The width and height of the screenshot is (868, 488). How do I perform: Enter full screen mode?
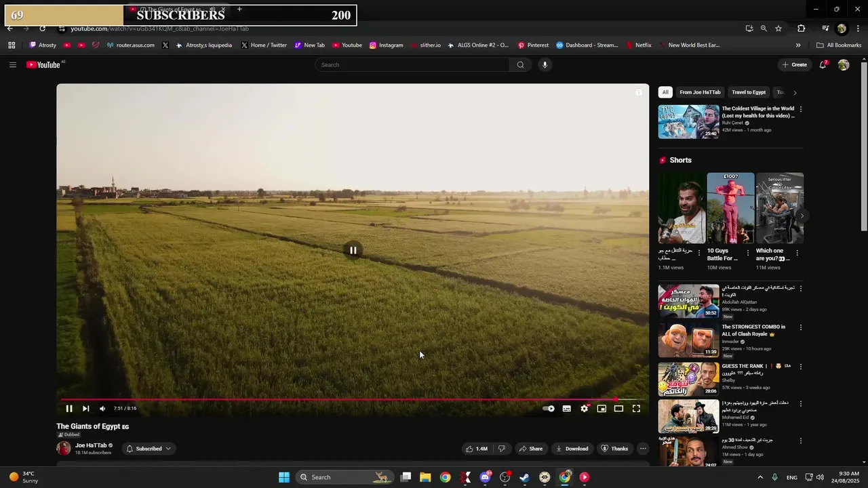point(636,409)
